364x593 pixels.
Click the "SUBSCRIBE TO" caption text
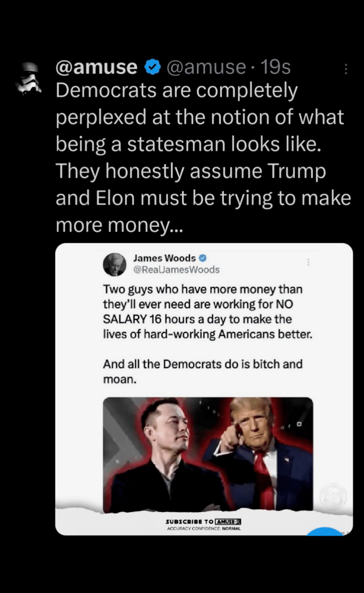pos(189,521)
